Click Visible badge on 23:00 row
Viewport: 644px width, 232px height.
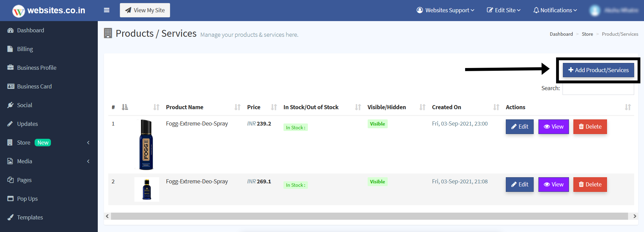(x=378, y=124)
